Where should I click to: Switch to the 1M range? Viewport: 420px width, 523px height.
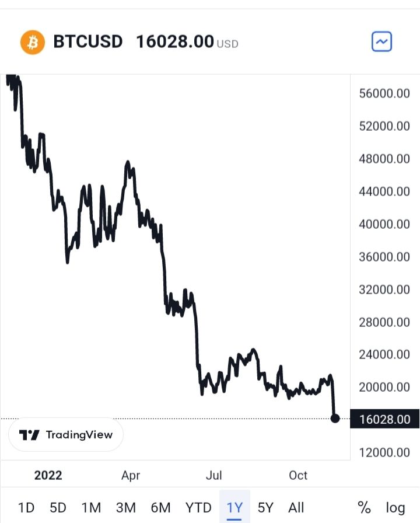[x=91, y=507]
